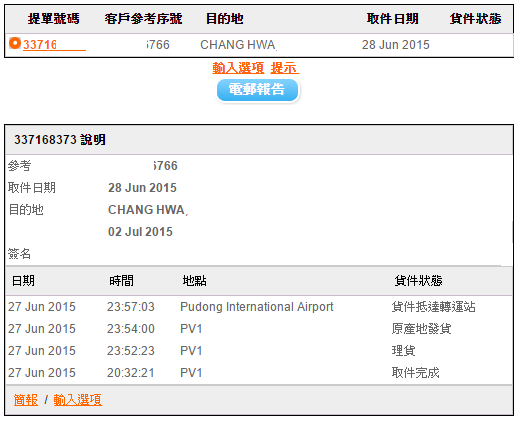Screen dimensions: 519x421
Task: Click the 提單號碼 column header
Action: pyautogui.click(x=53, y=19)
